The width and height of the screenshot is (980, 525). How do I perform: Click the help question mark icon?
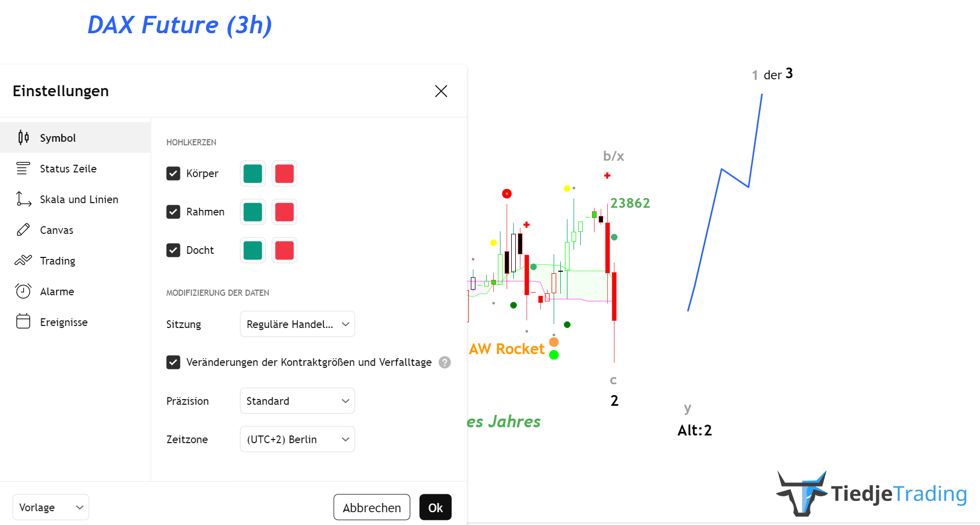[445, 362]
